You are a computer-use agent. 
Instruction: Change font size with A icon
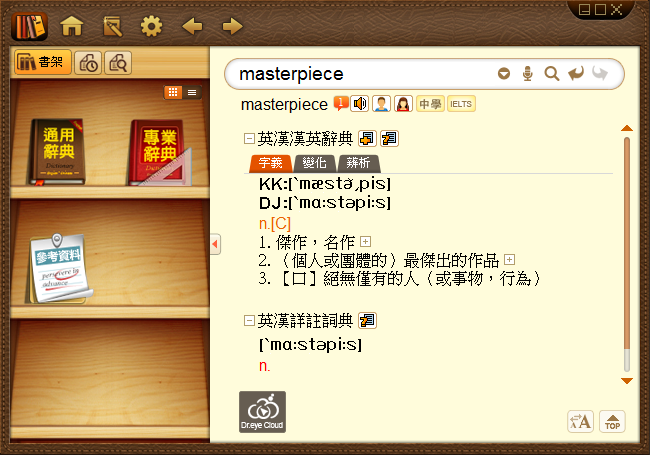580,421
